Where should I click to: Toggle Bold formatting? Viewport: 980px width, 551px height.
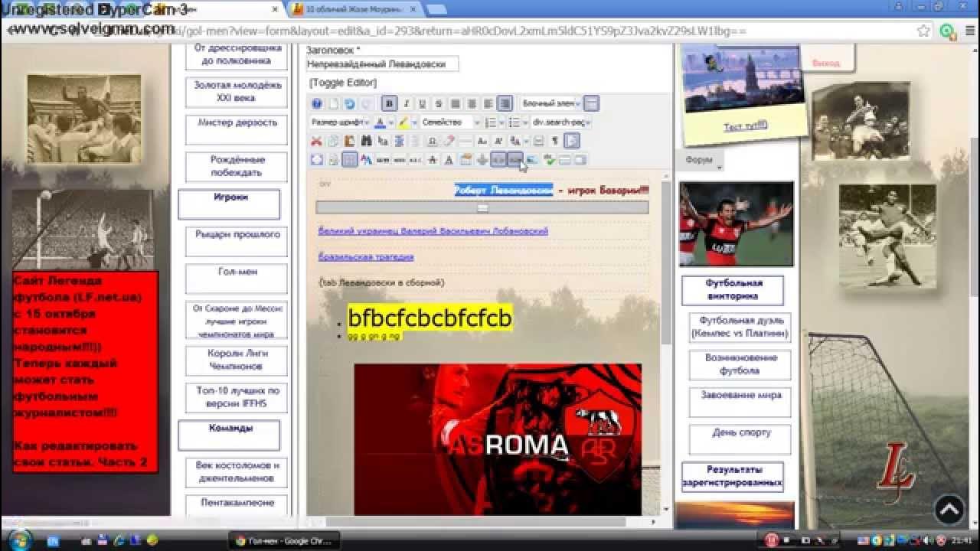tap(389, 103)
